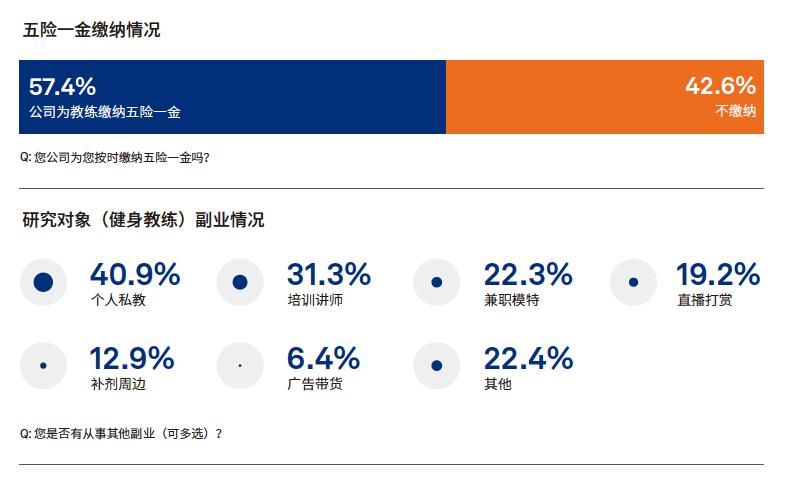Select the circle icon beside 其他
The height and width of the screenshot is (484, 792).
click(x=436, y=366)
